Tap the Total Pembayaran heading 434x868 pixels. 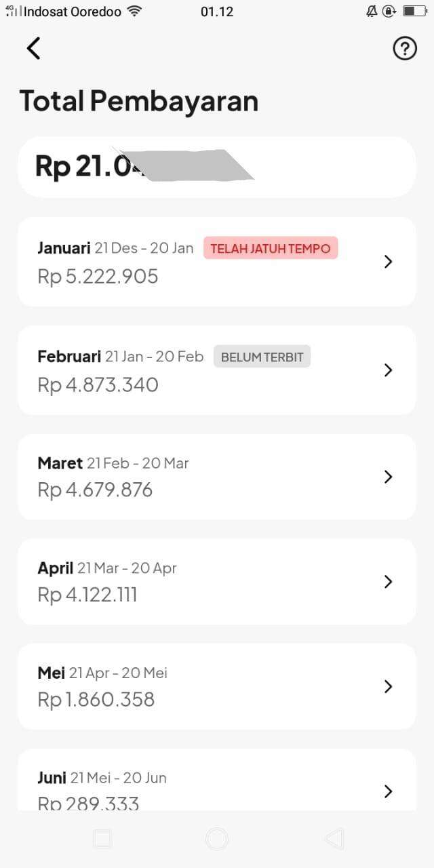tap(139, 101)
